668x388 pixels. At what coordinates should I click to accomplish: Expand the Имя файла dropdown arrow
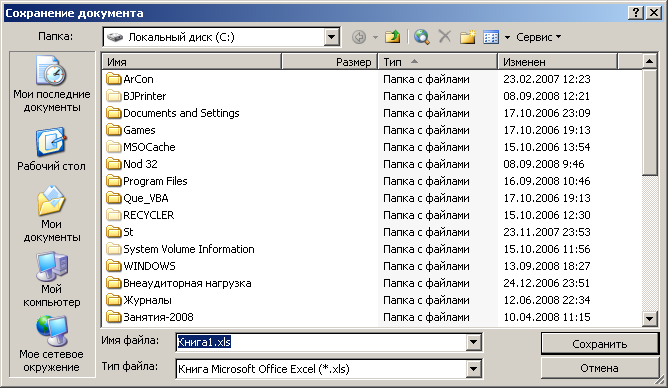(473, 342)
